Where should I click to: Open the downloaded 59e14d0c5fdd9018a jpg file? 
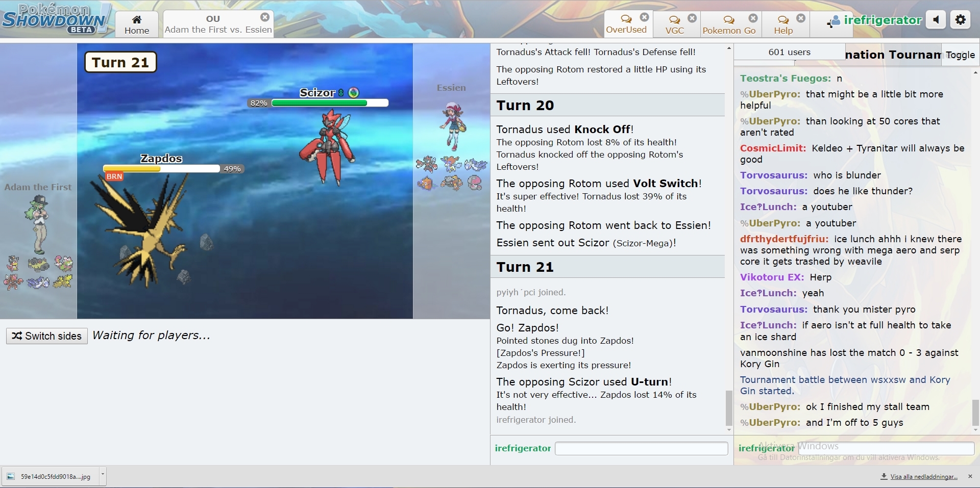[x=50, y=477]
